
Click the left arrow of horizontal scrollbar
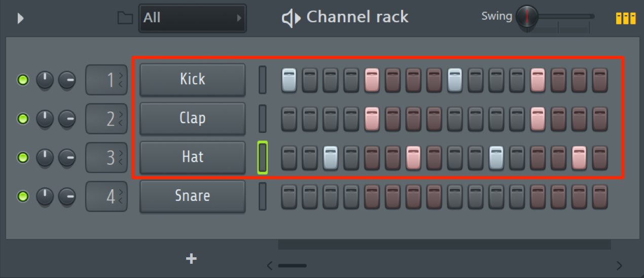270,265
